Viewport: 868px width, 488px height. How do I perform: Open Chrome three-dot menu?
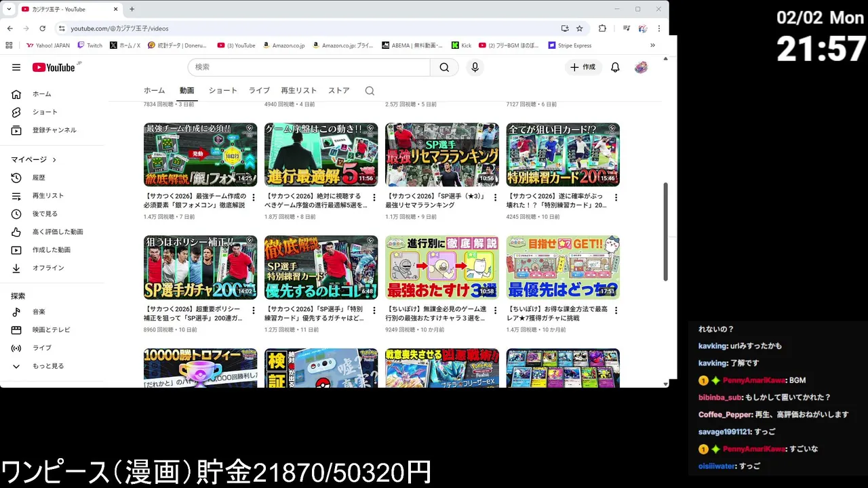coord(659,28)
